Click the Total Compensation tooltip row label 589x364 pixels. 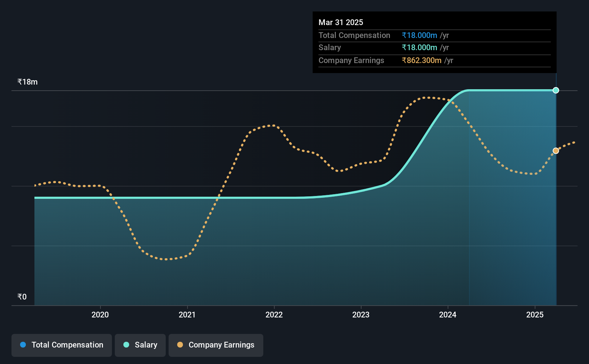354,35
